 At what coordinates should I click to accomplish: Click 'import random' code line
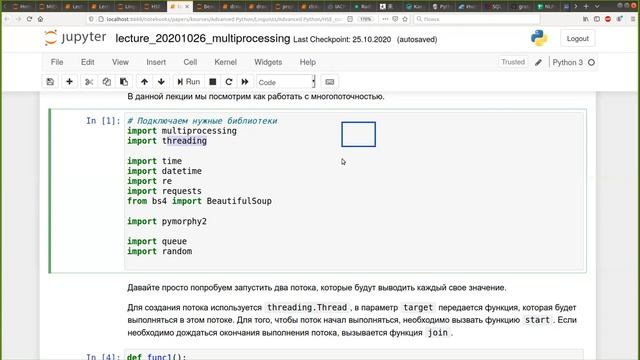pos(160,251)
